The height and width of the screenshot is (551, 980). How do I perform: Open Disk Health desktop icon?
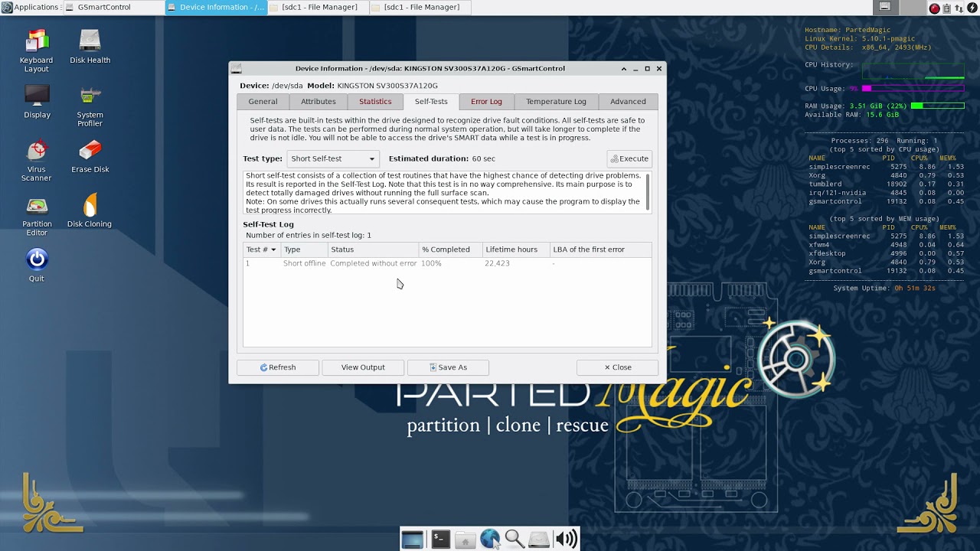click(x=90, y=47)
